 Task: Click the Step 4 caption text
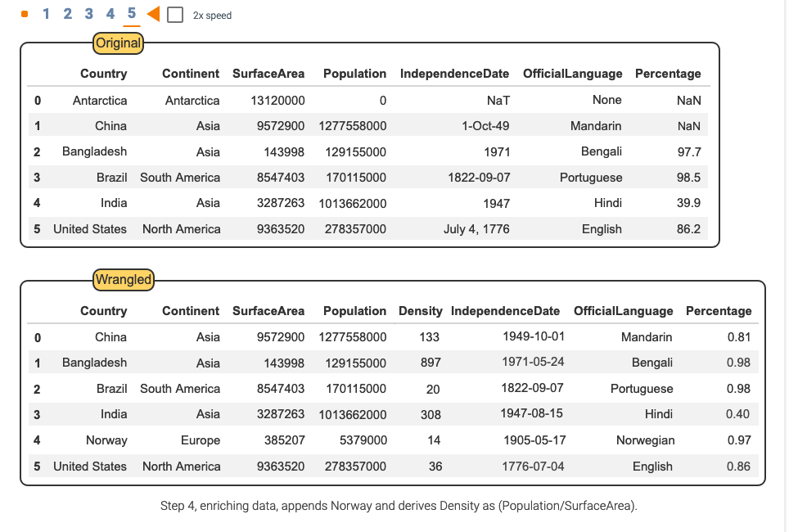click(x=399, y=506)
